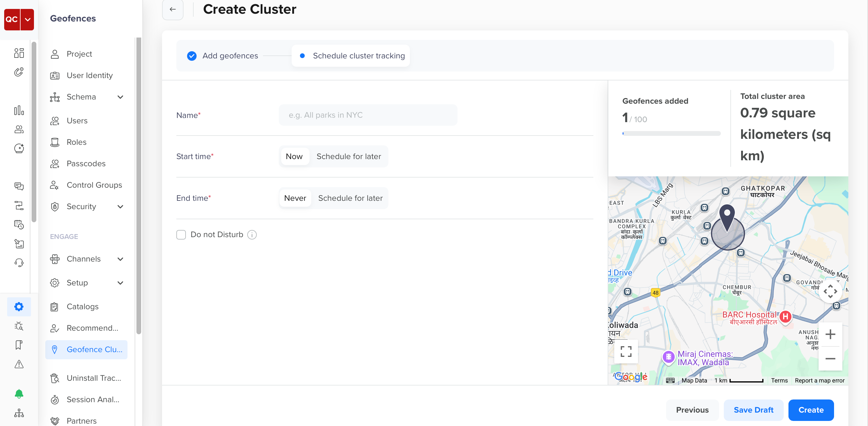This screenshot has width=868, height=426.
Task: Set End time to Schedule for later
Action: (x=350, y=198)
